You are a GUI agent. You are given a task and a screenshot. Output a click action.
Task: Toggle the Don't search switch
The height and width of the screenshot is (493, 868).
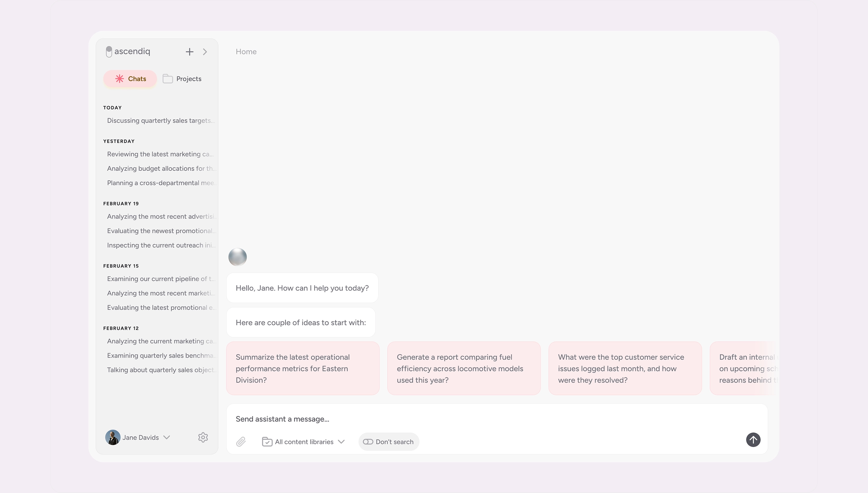(368, 442)
